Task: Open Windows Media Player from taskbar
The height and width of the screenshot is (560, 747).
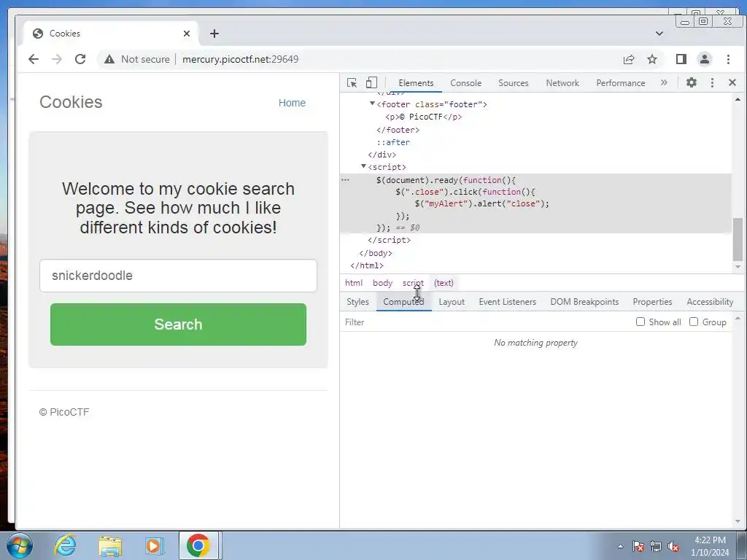Action: coord(154,545)
